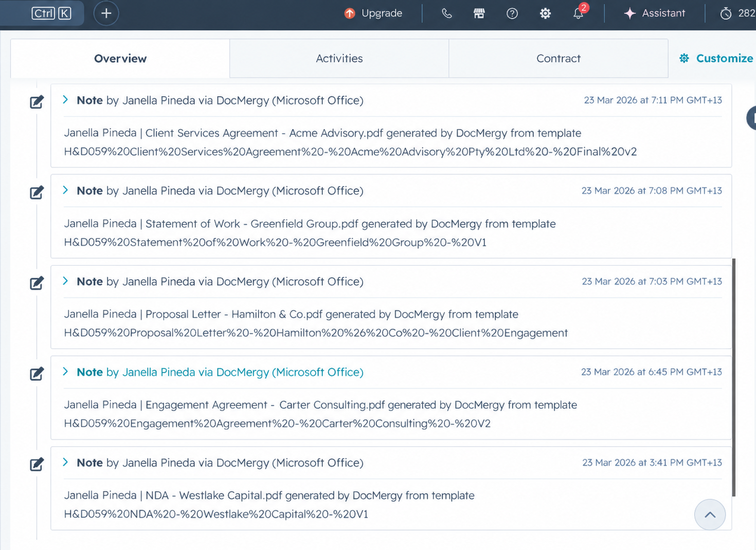Click the Upgrade arrow button
The height and width of the screenshot is (550, 756).
click(x=373, y=13)
